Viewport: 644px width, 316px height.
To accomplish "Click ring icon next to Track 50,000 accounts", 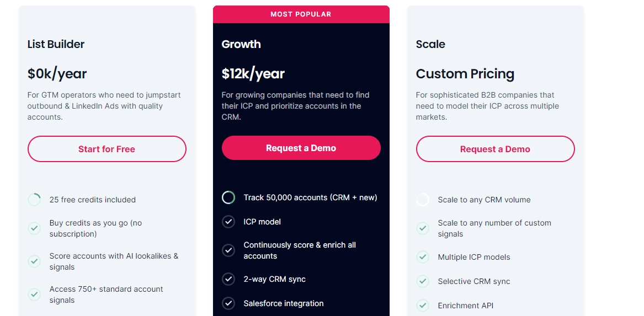I will [x=228, y=198].
